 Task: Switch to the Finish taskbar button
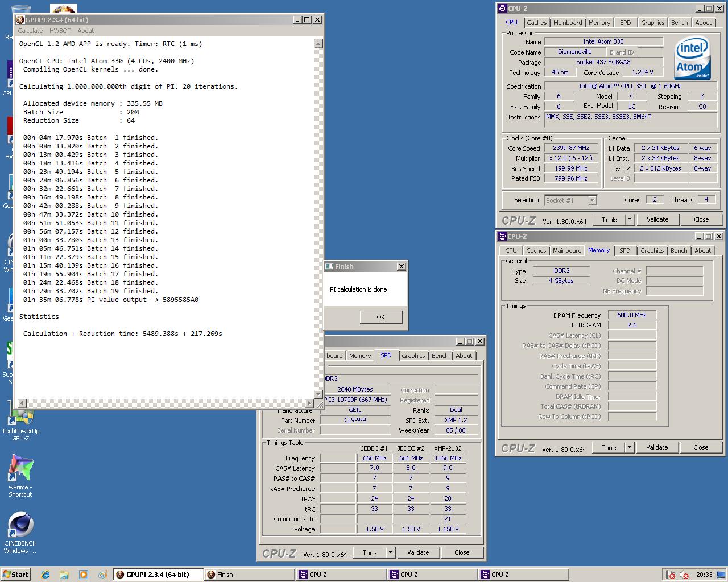pos(249,575)
